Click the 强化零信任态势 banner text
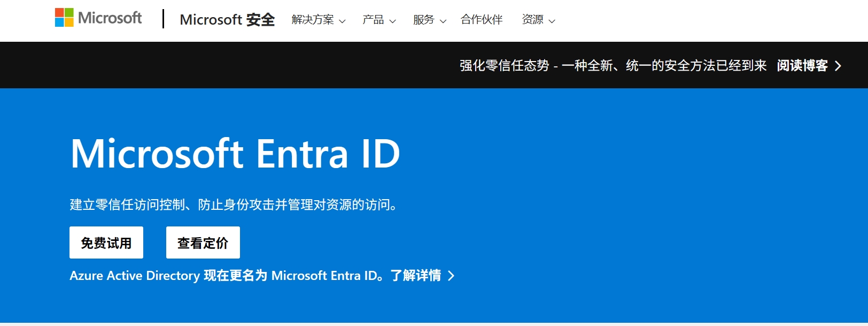 click(613, 65)
